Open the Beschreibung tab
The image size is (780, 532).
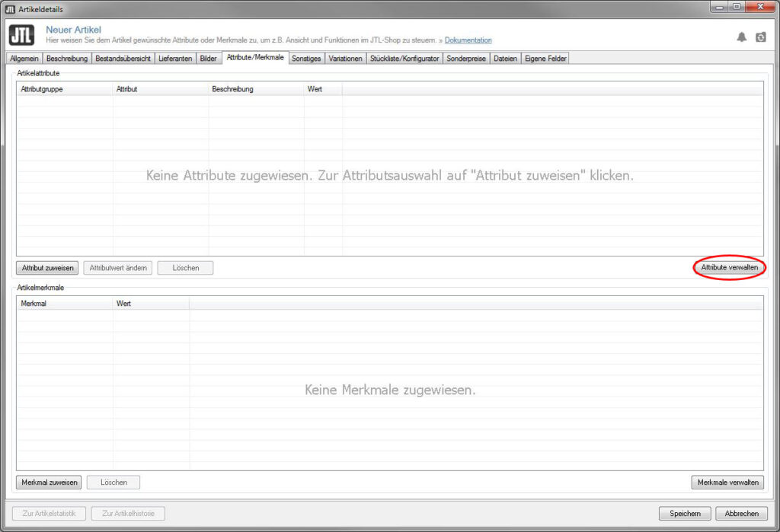click(x=67, y=59)
